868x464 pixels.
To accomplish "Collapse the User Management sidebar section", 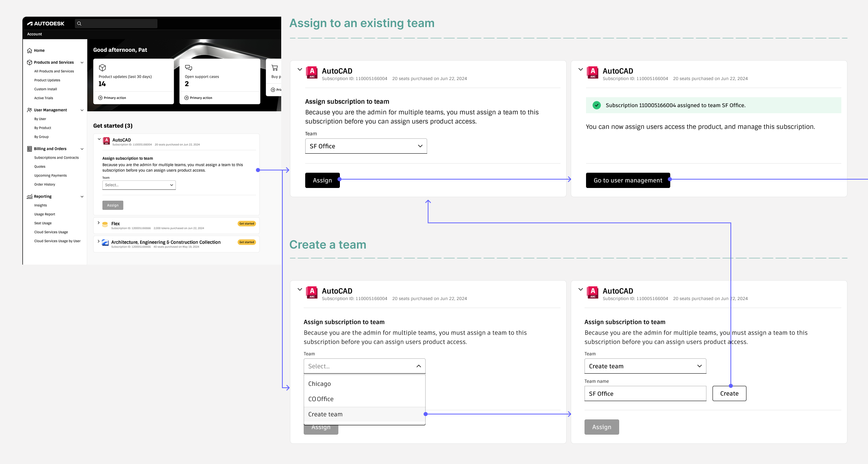I will click(x=82, y=110).
